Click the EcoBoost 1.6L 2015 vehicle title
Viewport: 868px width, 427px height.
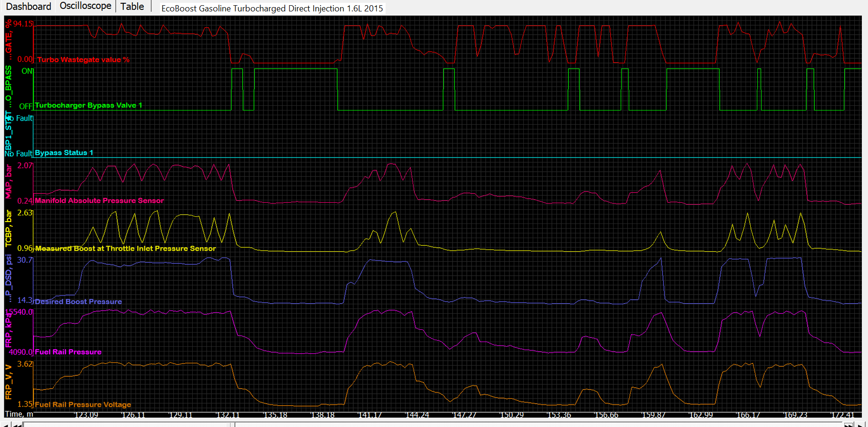point(272,9)
